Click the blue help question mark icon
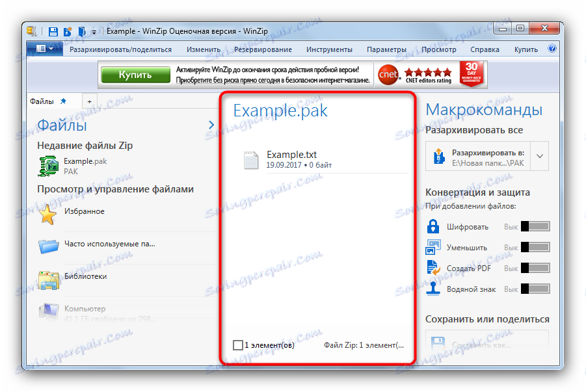This screenshot has height=392, width=586. (x=552, y=48)
